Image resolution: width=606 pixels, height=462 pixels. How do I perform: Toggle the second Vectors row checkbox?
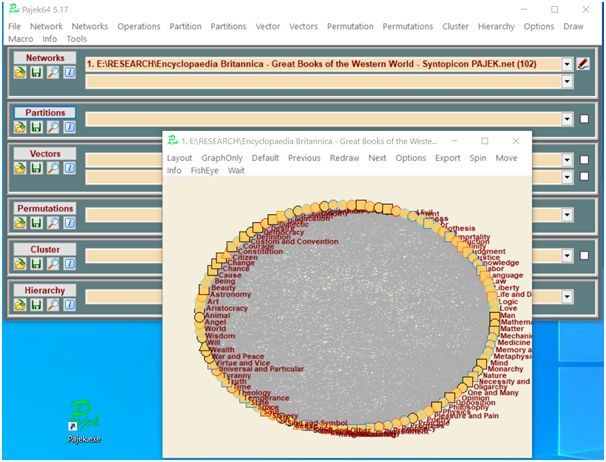pyautogui.click(x=584, y=176)
